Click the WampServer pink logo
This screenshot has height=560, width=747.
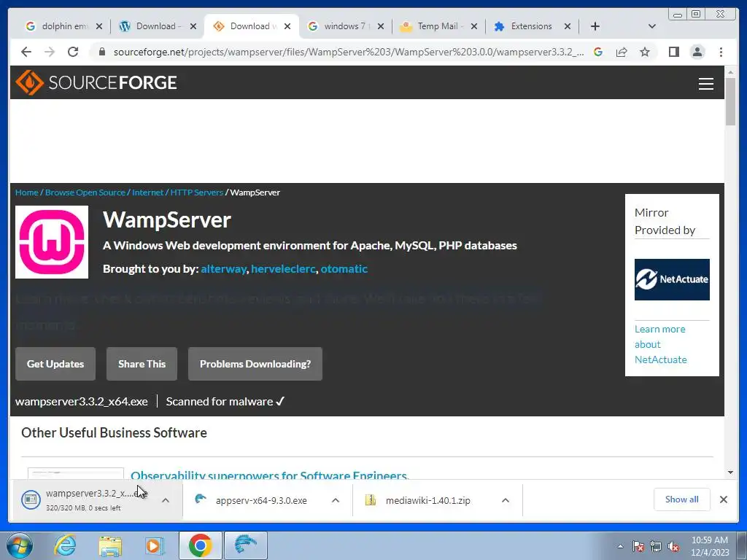pyautogui.click(x=52, y=242)
